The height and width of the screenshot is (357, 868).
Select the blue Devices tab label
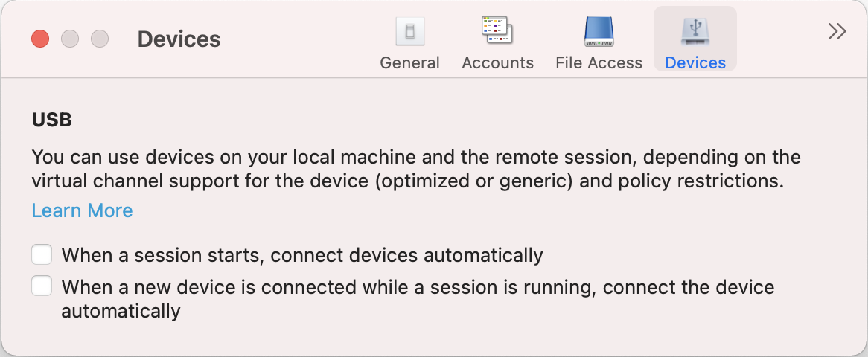tap(695, 62)
